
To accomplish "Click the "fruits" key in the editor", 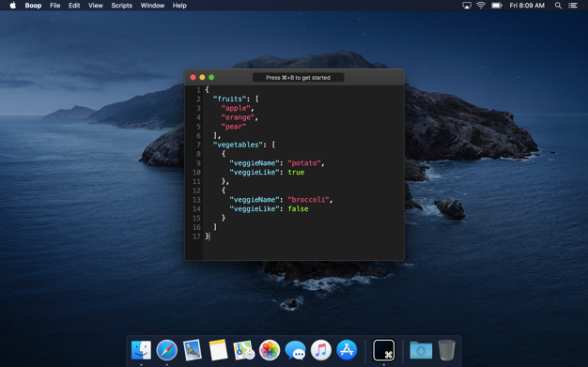I will [229, 99].
